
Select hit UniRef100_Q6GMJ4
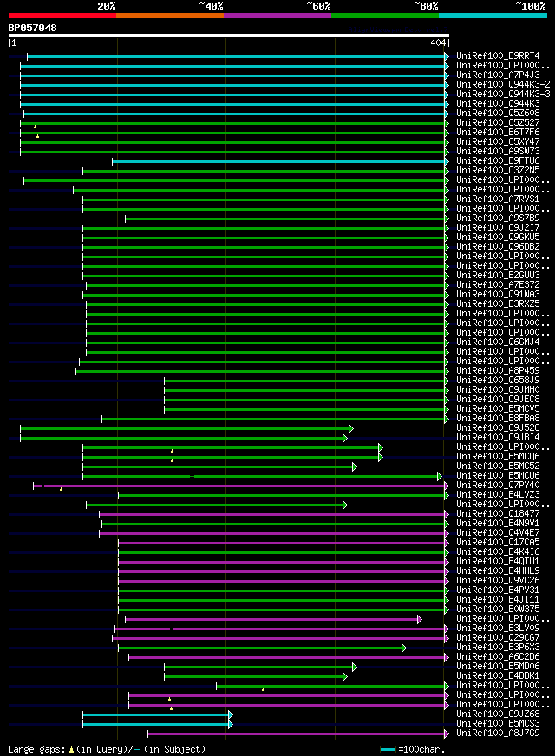point(498,342)
